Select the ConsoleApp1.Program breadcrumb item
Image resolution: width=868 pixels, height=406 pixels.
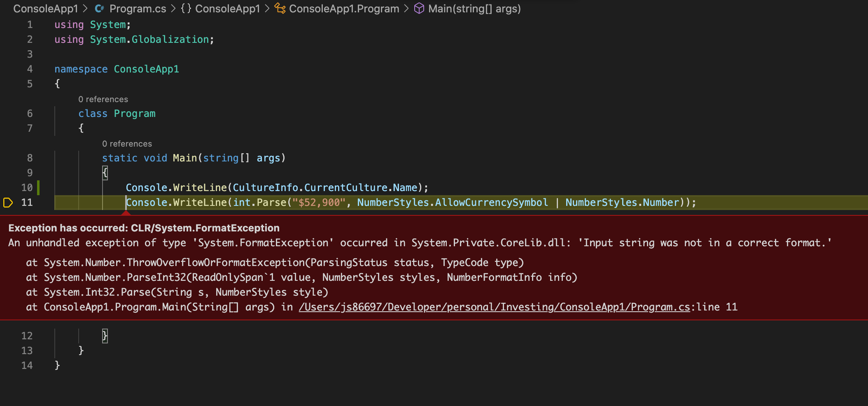(x=344, y=8)
